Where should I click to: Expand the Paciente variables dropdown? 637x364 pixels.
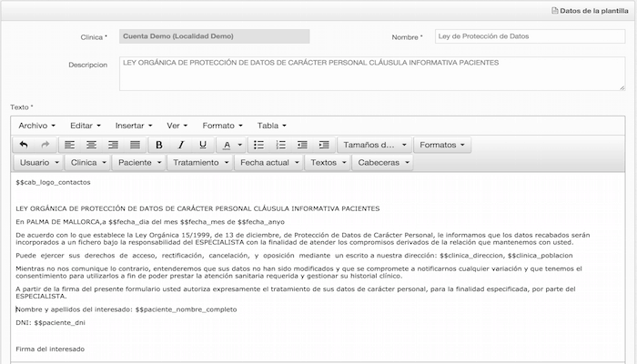coord(139,163)
